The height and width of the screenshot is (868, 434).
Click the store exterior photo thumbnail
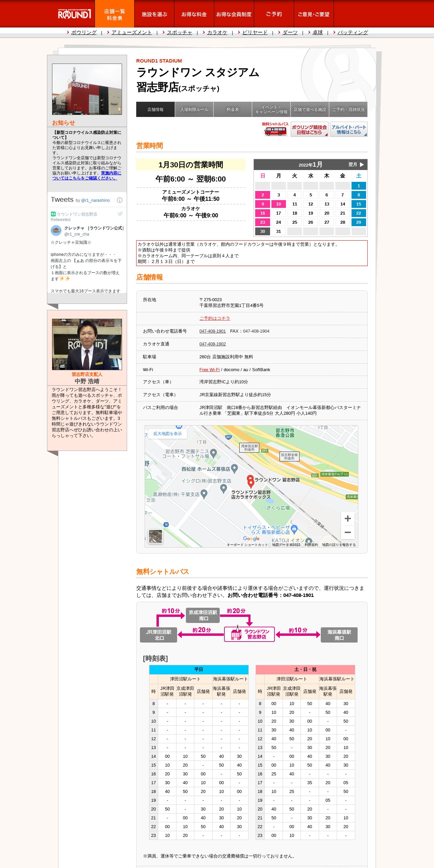87,89
